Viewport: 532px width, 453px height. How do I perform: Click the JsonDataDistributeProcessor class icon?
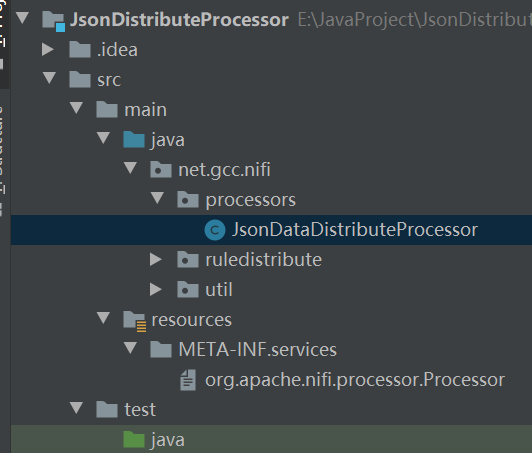click(x=215, y=230)
